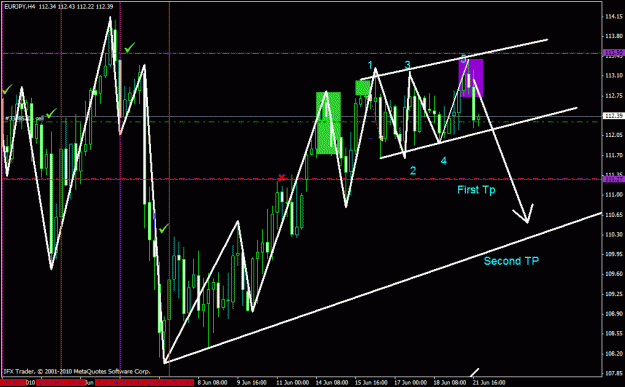Select the 'Second TP' text label
This screenshot has width=625, height=387.
pyautogui.click(x=511, y=261)
